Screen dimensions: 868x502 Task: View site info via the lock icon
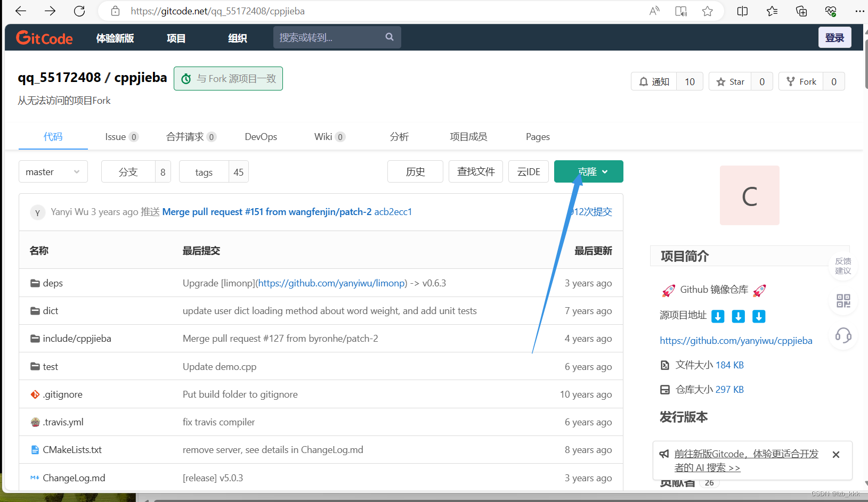(x=115, y=11)
